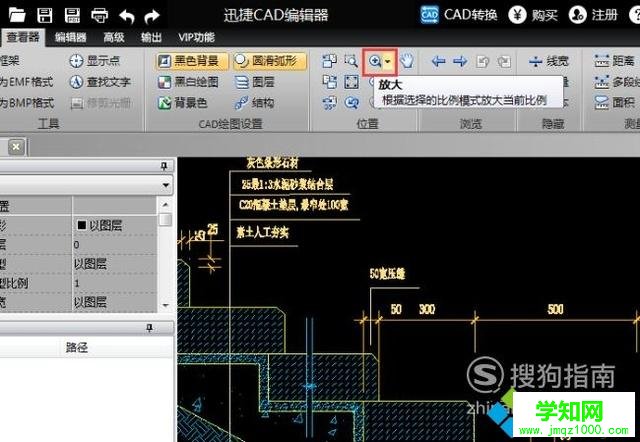The height and width of the screenshot is (442, 640).
Task: Switch to 查看器 tab
Action: pyautogui.click(x=22, y=38)
